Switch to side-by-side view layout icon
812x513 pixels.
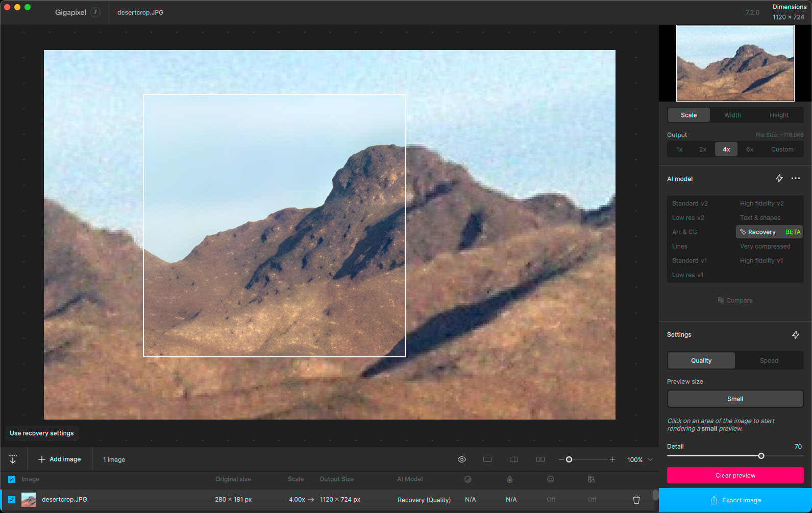coord(540,459)
